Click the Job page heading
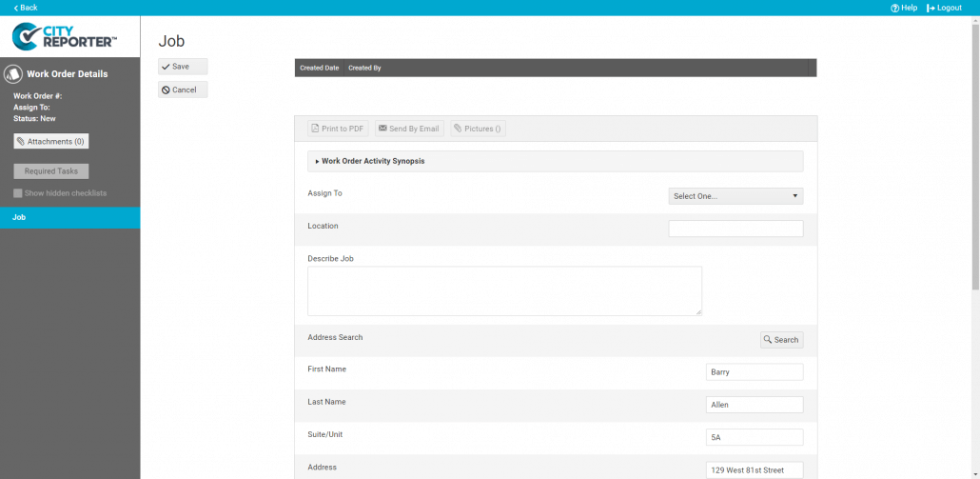The width and height of the screenshot is (980, 479). [171, 41]
